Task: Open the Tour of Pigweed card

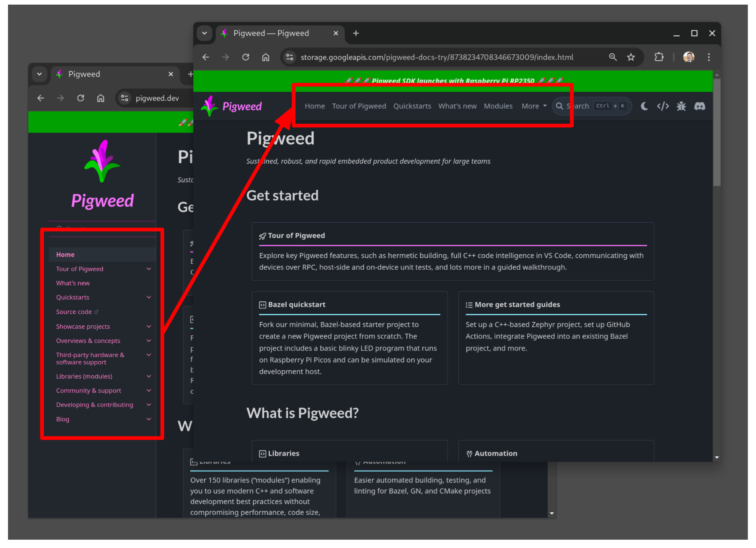Action: (x=453, y=252)
